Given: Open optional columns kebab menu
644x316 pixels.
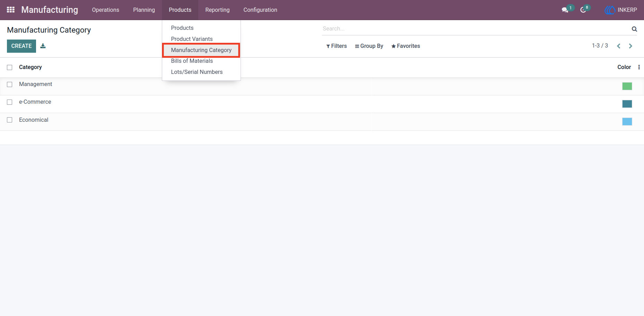Looking at the screenshot, I should coord(639,67).
